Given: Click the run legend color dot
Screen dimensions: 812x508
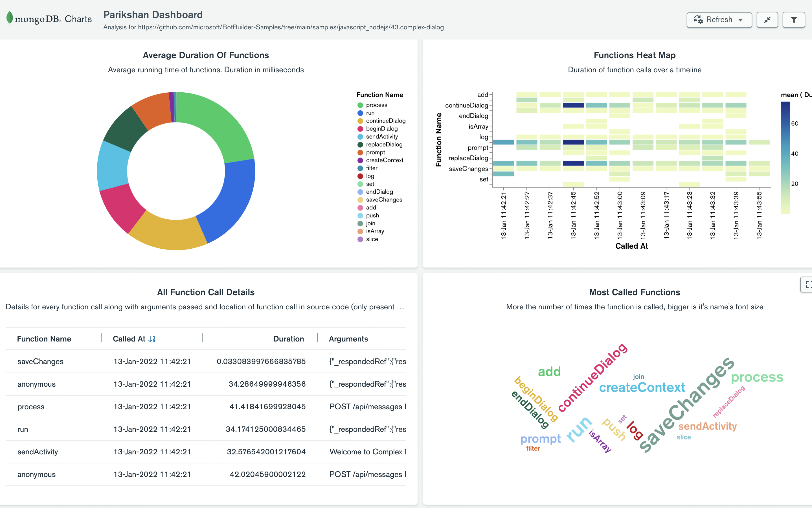Looking at the screenshot, I should point(360,113).
